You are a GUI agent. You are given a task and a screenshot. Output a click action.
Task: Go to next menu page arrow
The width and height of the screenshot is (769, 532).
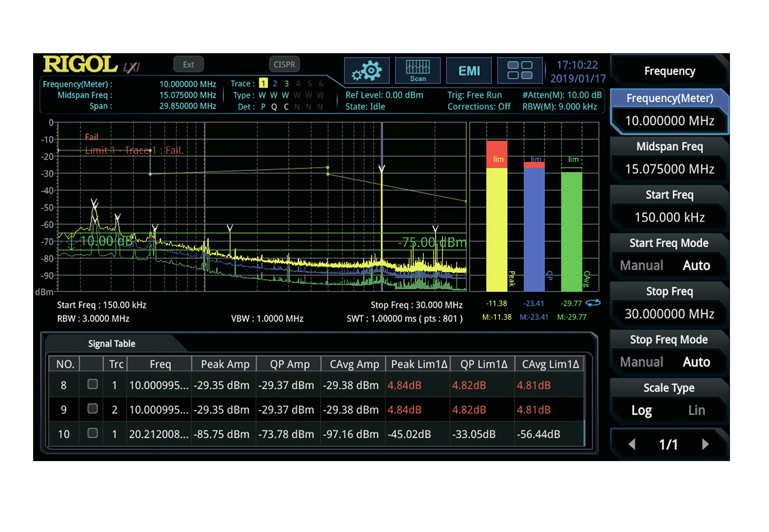coord(705,444)
